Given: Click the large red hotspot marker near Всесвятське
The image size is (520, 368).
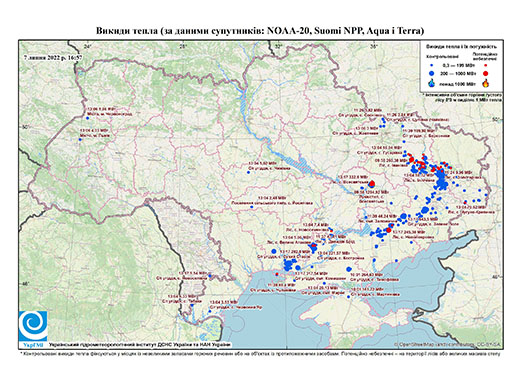Looking at the screenshot, I should point(372,184).
